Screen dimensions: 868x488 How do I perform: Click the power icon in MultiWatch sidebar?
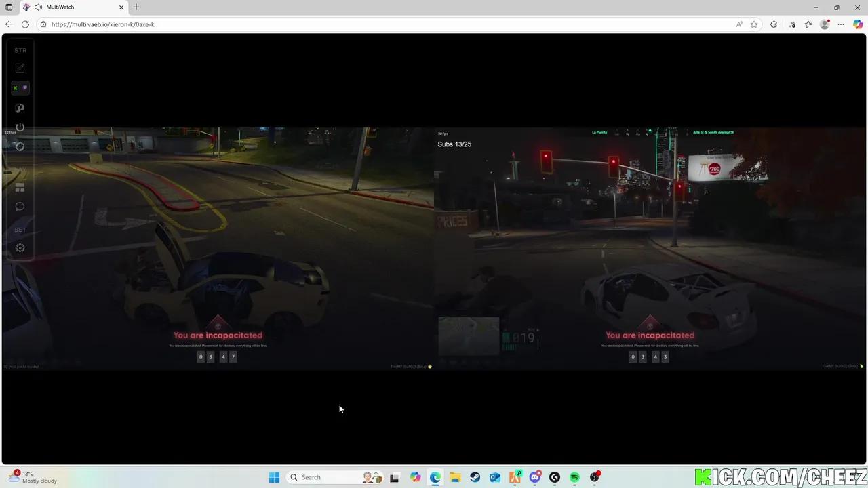click(20, 127)
